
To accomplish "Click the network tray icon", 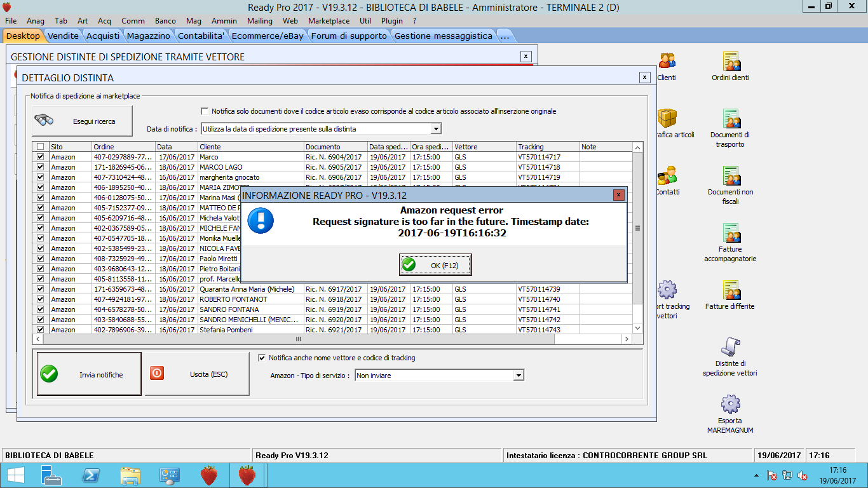I will tap(787, 475).
